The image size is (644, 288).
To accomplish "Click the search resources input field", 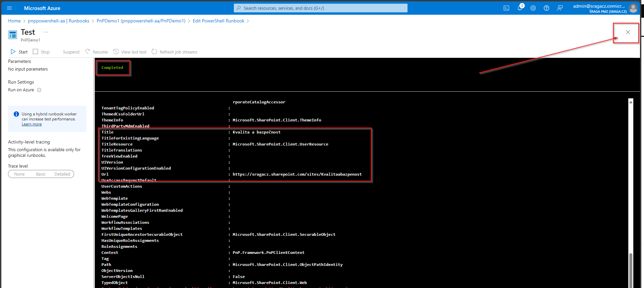I will click(x=321, y=8).
